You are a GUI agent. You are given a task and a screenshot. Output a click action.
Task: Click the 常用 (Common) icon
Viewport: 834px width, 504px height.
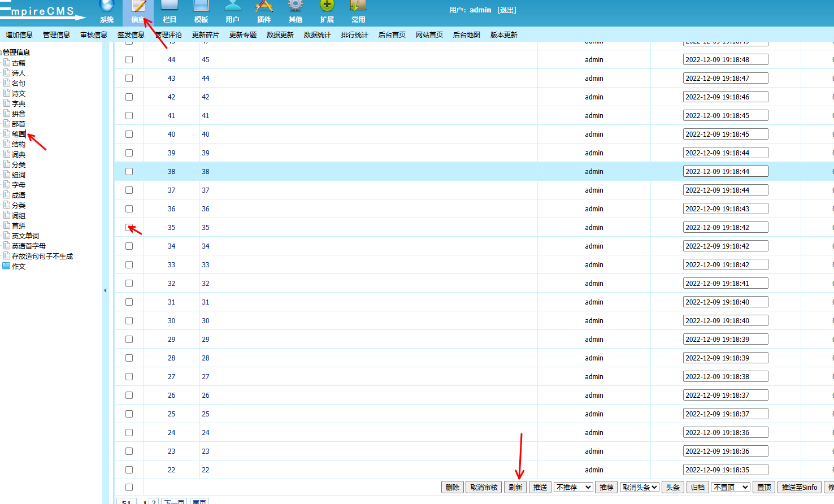click(x=358, y=11)
